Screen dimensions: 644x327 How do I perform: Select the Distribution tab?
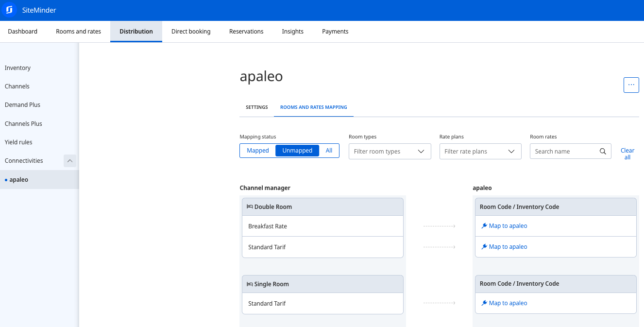tap(136, 32)
